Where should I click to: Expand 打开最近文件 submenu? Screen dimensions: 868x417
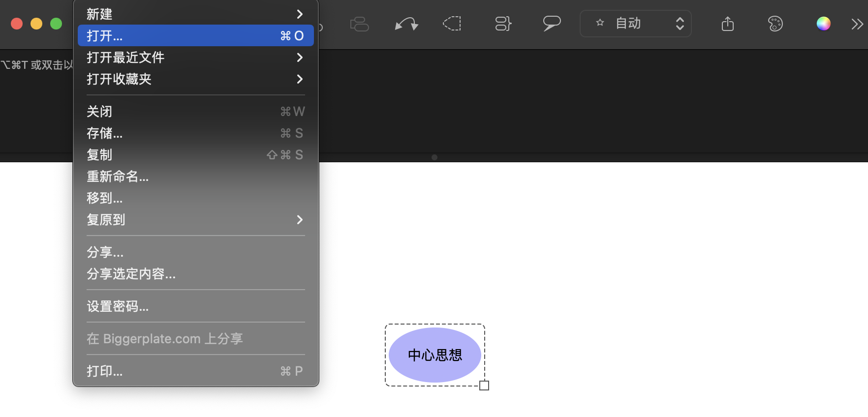195,57
